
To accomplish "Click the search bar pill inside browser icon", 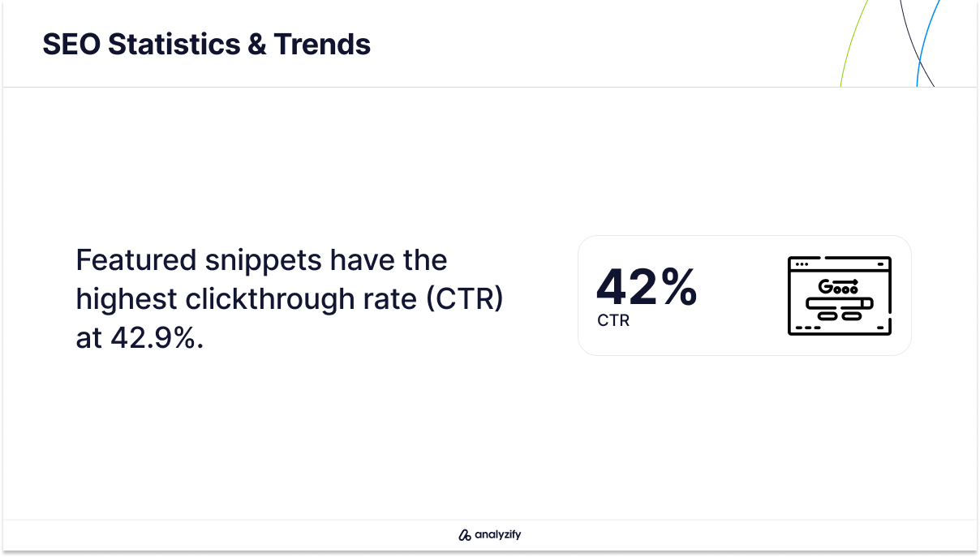I will [x=840, y=302].
